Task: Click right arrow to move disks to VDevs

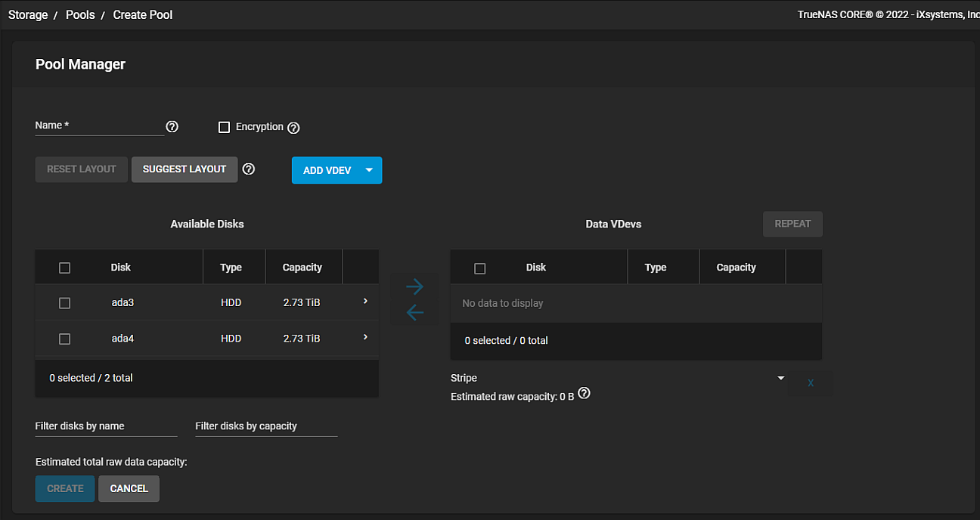Action: coord(414,286)
